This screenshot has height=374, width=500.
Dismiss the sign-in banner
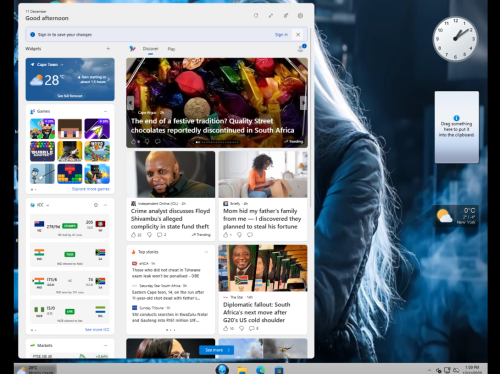(298, 34)
